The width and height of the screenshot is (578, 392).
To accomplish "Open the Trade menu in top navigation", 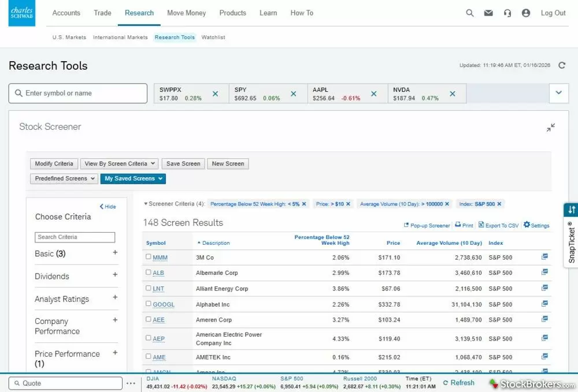I will coord(102,13).
